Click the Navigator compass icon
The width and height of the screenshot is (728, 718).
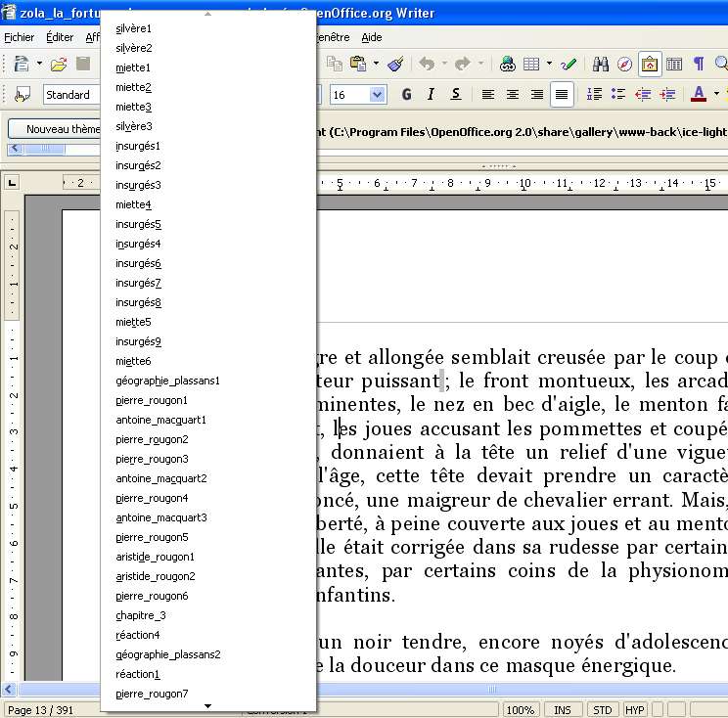(x=625, y=65)
